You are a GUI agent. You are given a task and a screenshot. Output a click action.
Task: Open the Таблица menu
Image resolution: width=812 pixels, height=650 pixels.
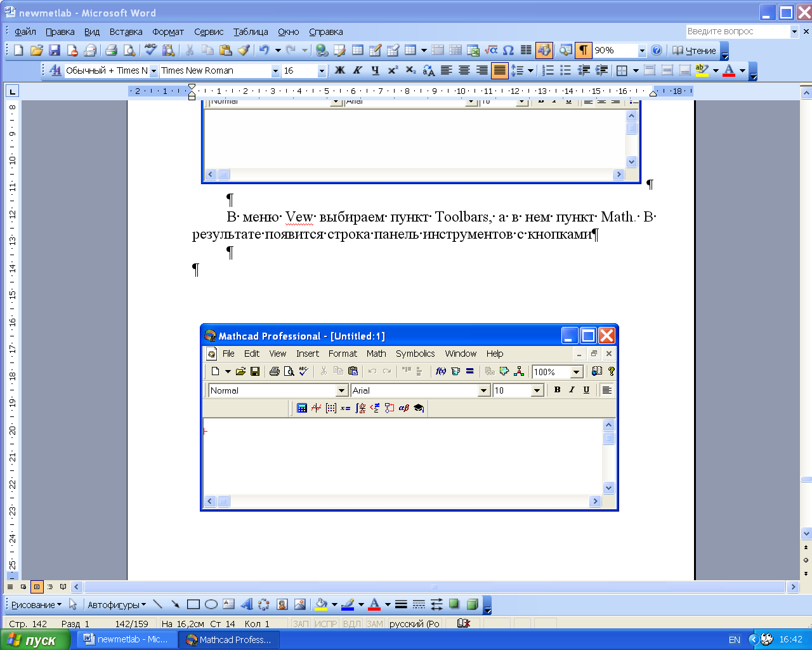pyautogui.click(x=251, y=32)
